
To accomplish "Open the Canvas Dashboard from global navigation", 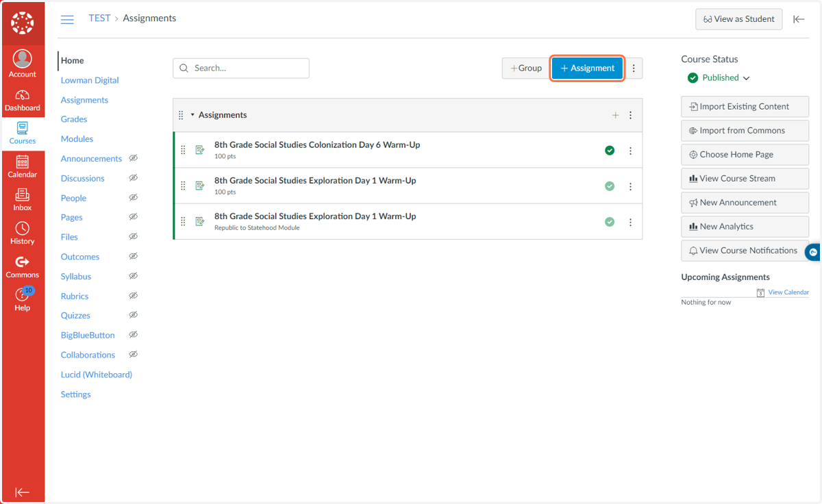I will pyautogui.click(x=23, y=101).
